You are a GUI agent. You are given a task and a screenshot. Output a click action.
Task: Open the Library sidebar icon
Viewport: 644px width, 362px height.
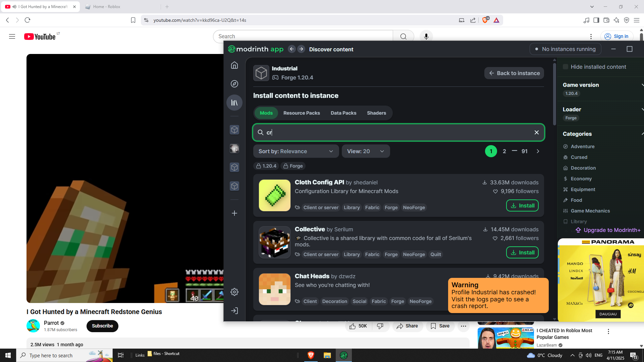[234, 103]
